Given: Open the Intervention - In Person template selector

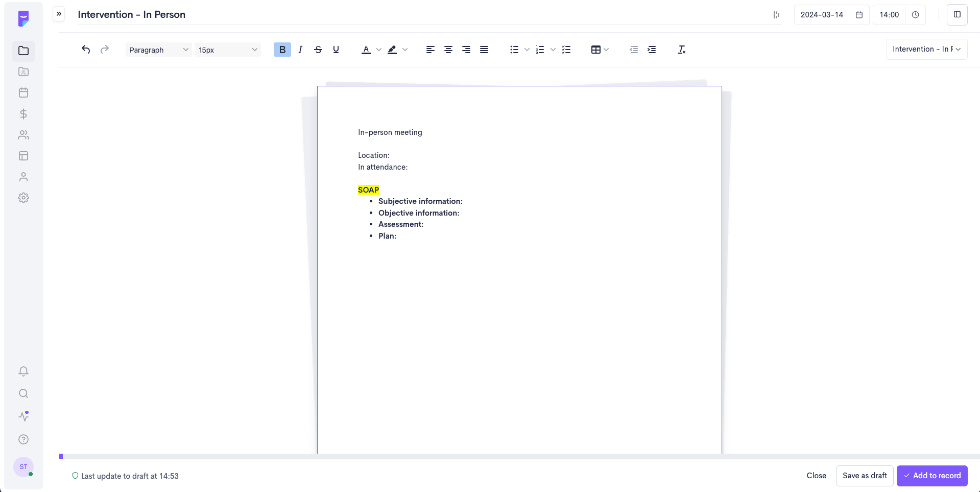Looking at the screenshot, I should (x=926, y=49).
